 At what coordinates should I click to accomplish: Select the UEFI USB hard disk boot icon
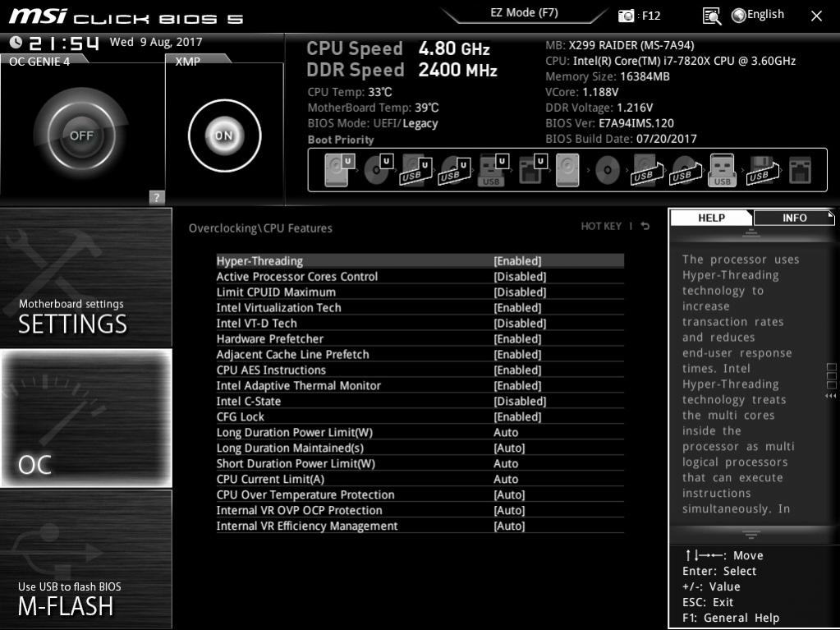click(416, 170)
